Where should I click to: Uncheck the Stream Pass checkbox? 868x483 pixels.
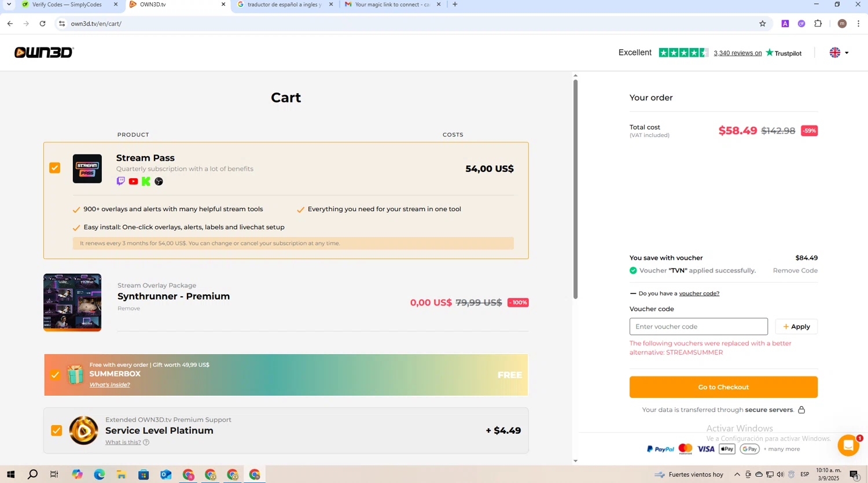pyautogui.click(x=55, y=168)
